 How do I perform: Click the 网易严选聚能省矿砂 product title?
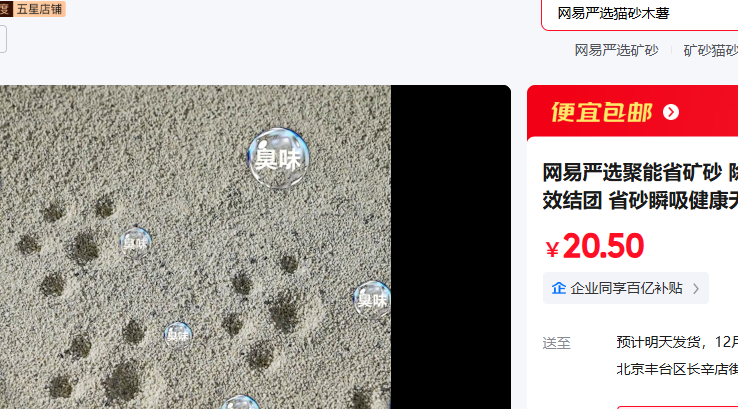pyautogui.click(x=640, y=187)
